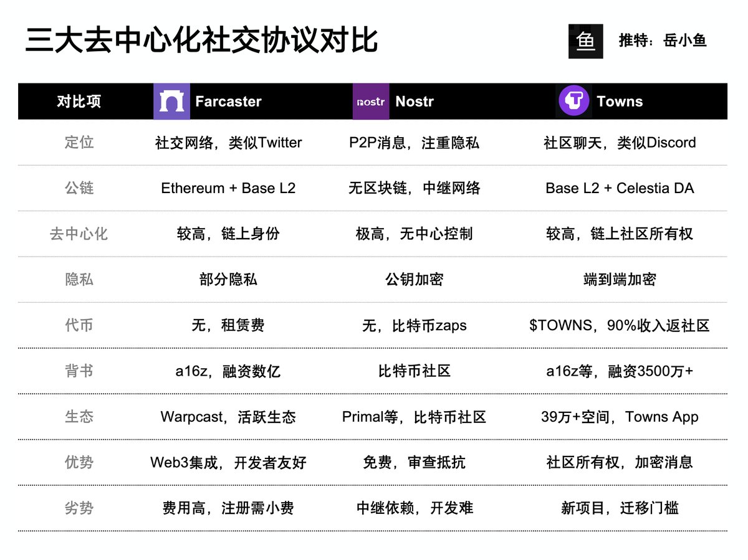
Task: Select the 公链 row label
Action: pos(79,188)
